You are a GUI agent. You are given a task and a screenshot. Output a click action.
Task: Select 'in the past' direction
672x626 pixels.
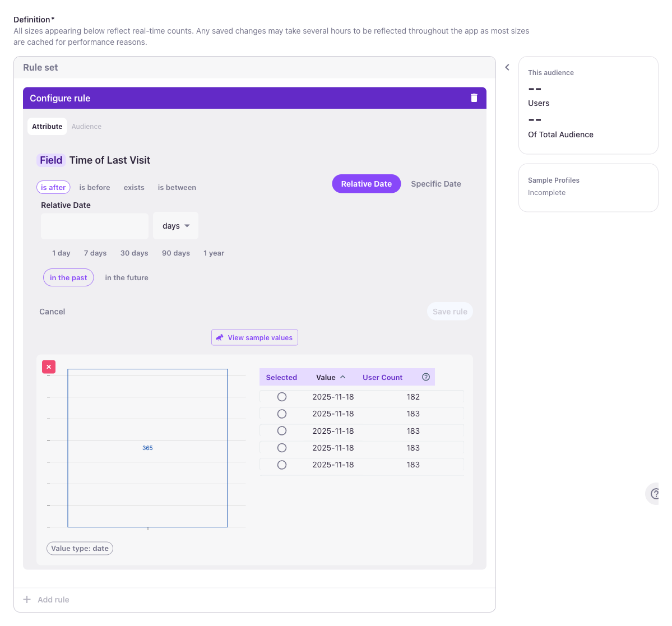(x=68, y=277)
